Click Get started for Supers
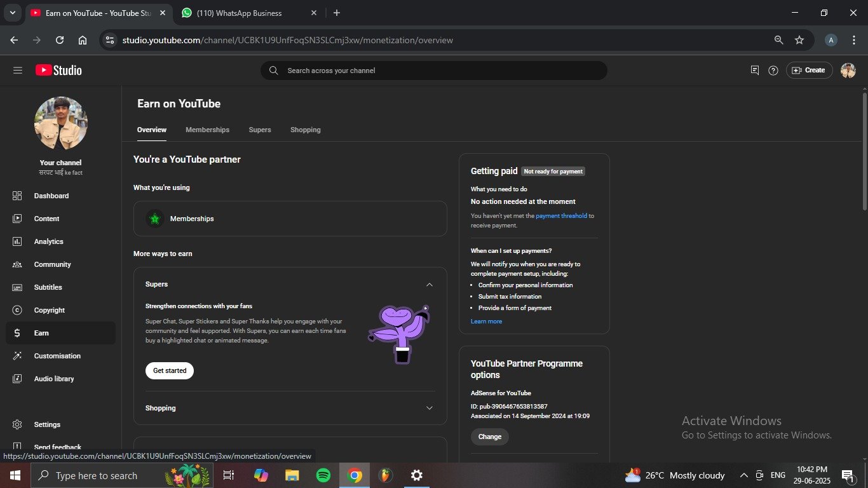The height and width of the screenshot is (488, 868). click(170, 370)
